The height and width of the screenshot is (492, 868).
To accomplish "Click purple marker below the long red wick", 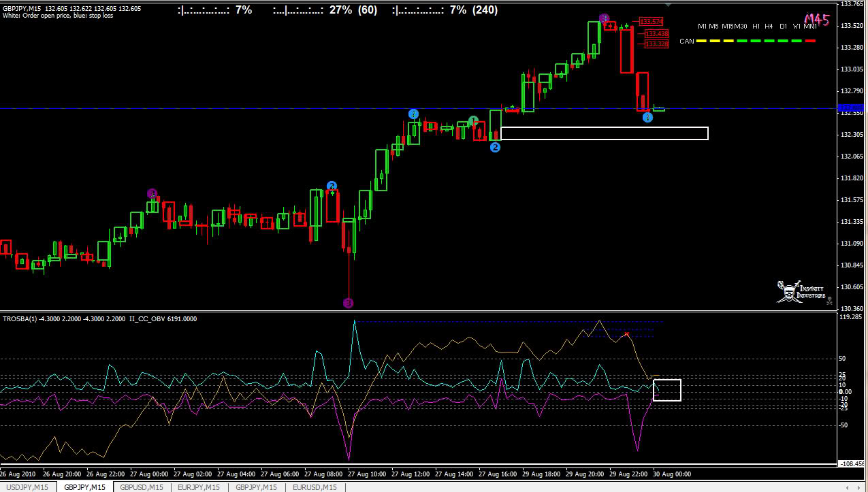I will coord(349,303).
